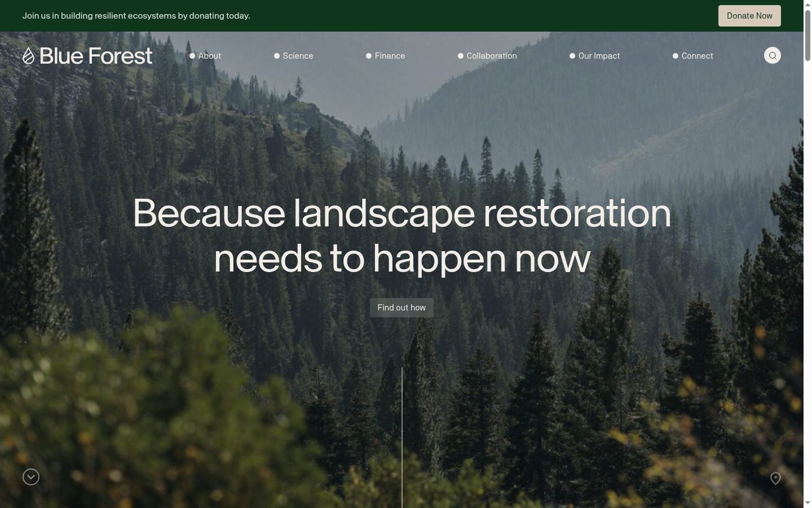Open the Science menu
The height and width of the screenshot is (508, 812).
coord(294,56)
